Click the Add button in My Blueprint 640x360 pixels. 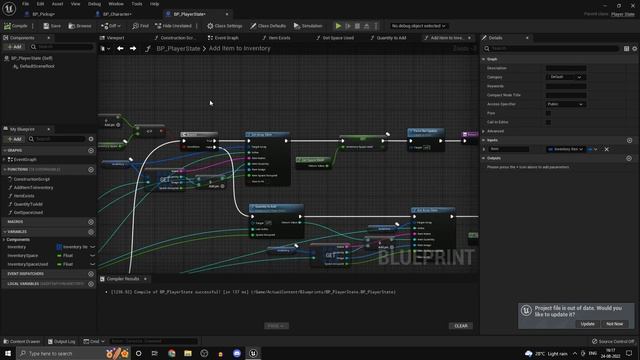point(14,139)
